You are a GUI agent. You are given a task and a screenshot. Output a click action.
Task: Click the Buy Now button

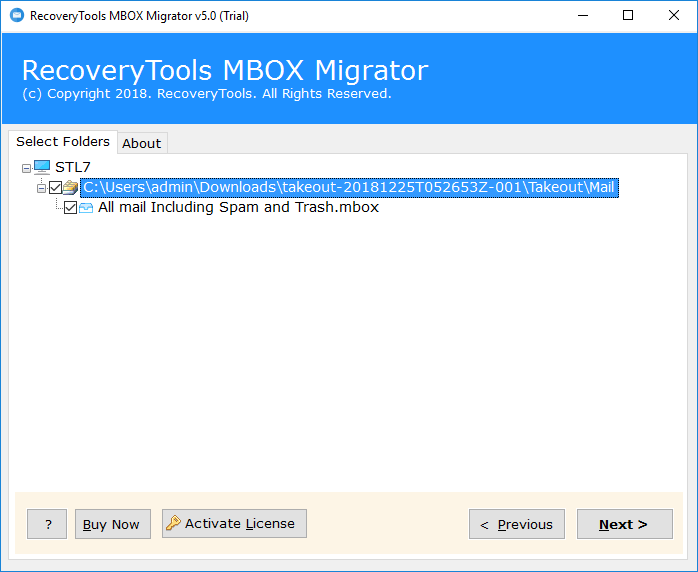tap(113, 524)
